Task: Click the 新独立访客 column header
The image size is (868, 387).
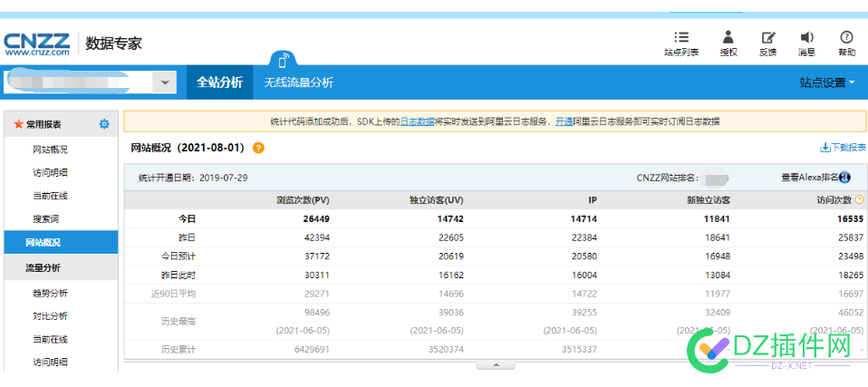Action: click(708, 200)
